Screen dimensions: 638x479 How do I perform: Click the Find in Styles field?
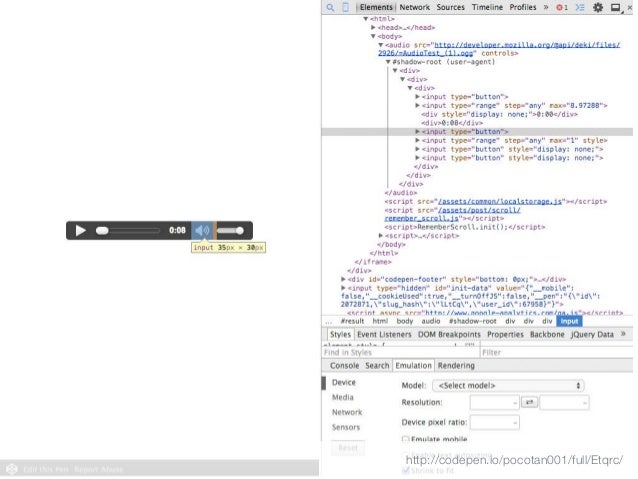pyautogui.click(x=400, y=352)
